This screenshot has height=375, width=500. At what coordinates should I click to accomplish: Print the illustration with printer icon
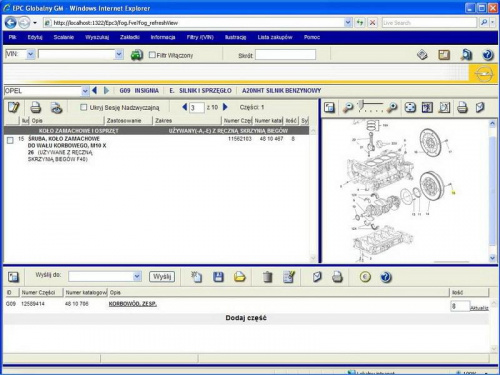pos(462,107)
